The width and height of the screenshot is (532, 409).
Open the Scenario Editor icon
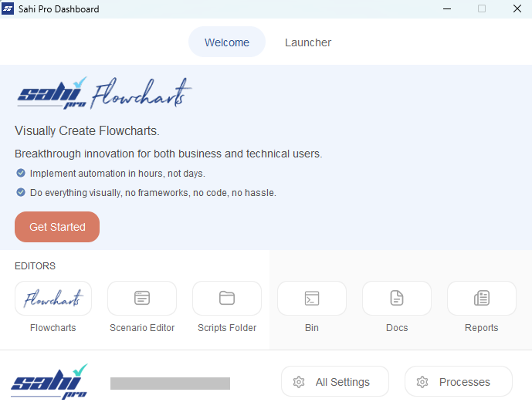[x=142, y=298]
